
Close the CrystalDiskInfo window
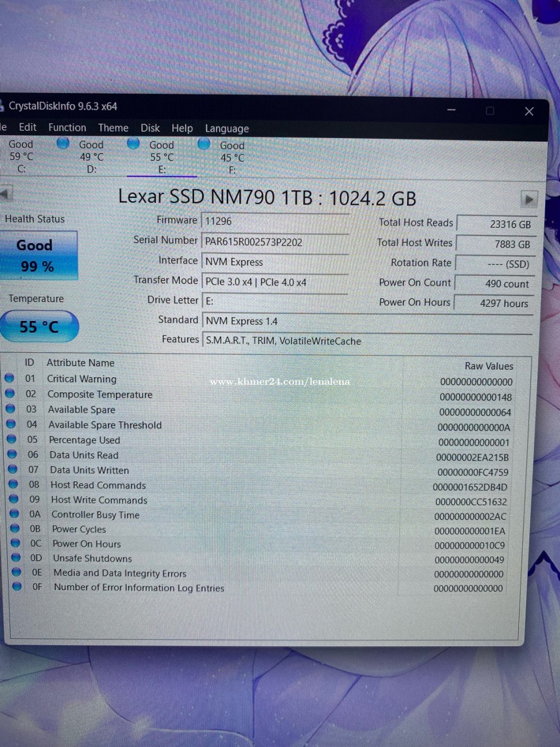(x=529, y=111)
